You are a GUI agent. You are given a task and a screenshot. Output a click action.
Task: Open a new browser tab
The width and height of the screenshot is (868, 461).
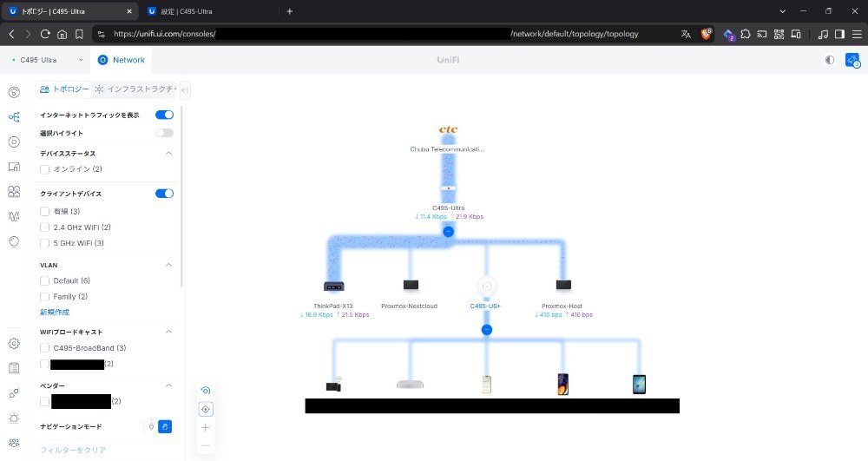click(x=290, y=11)
